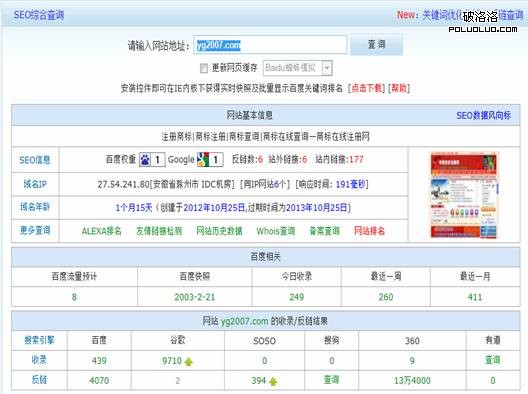Click 查询 link in 有道 column
This screenshot has height=394, width=528.
[492, 360]
